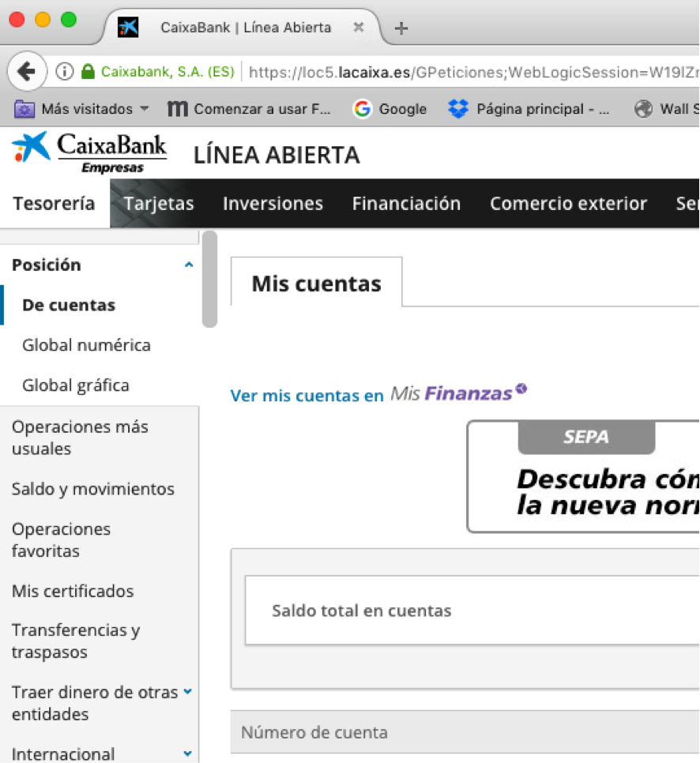This screenshot has height=763, width=700.
Task: Select the Inversiones main tab
Action: point(273,204)
